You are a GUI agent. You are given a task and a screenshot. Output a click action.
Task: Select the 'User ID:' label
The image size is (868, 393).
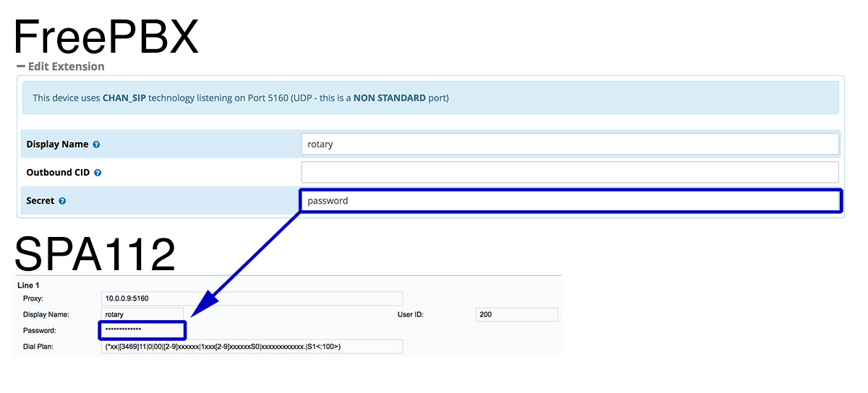[410, 314]
